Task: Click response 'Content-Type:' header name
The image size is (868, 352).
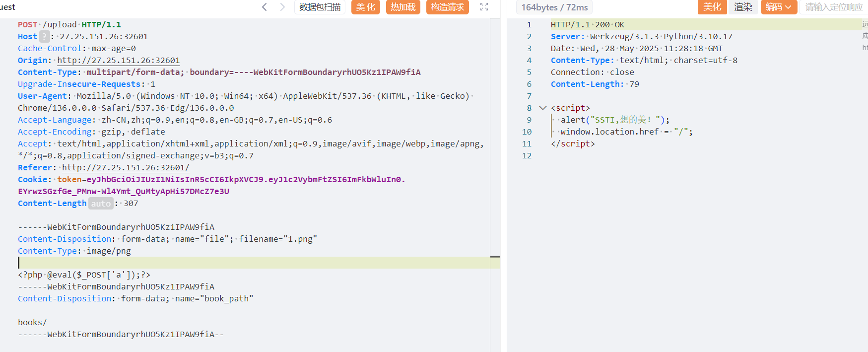Action: [583, 60]
